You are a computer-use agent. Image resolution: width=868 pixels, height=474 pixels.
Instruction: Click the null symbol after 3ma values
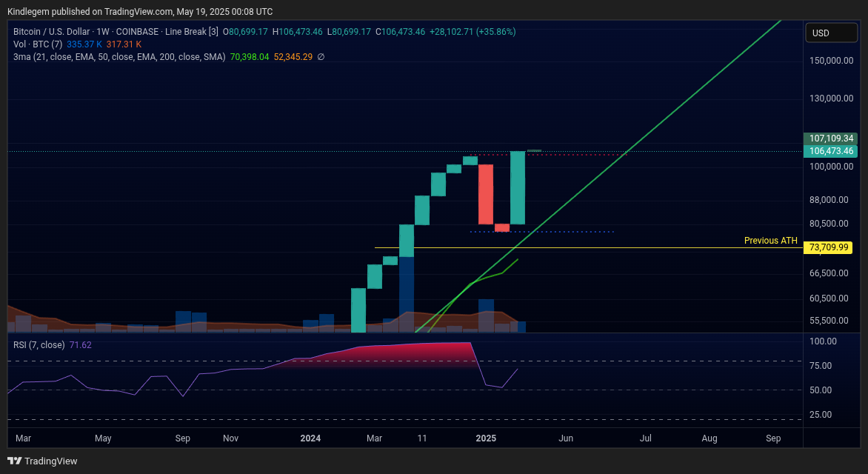pyautogui.click(x=321, y=56)
